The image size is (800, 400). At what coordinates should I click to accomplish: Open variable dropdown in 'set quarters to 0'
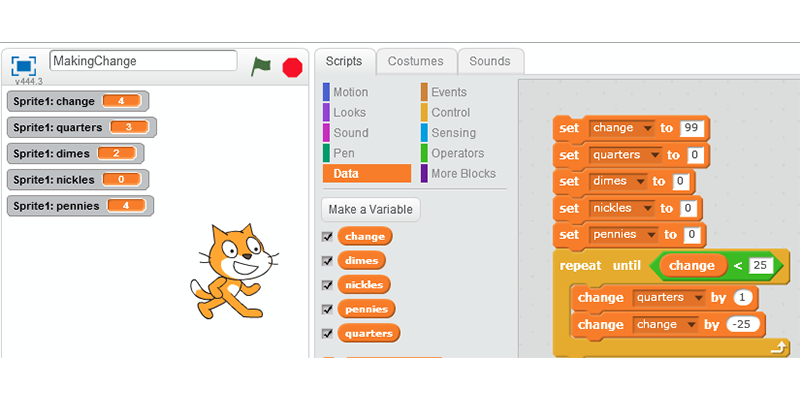click(655, 155)
